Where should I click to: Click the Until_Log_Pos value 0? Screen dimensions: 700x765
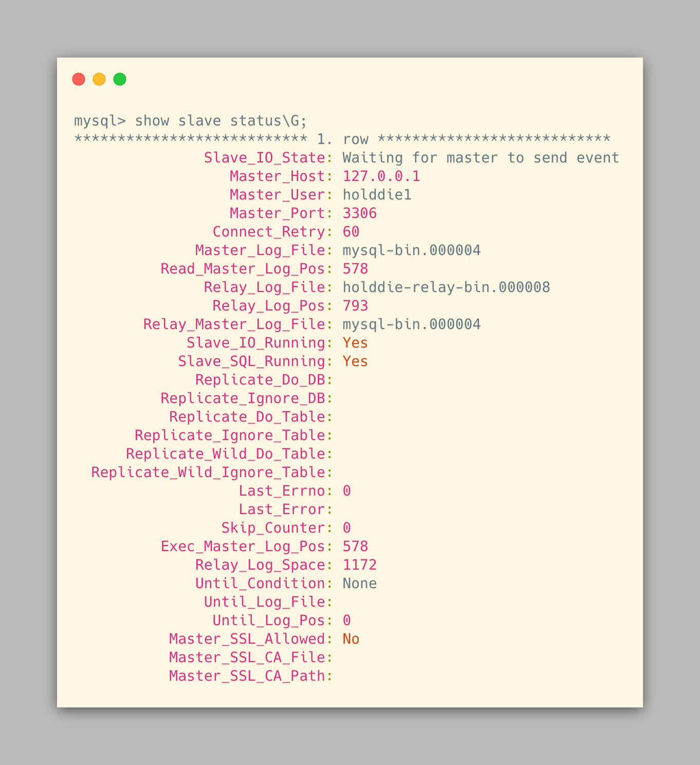coord(347,621)
